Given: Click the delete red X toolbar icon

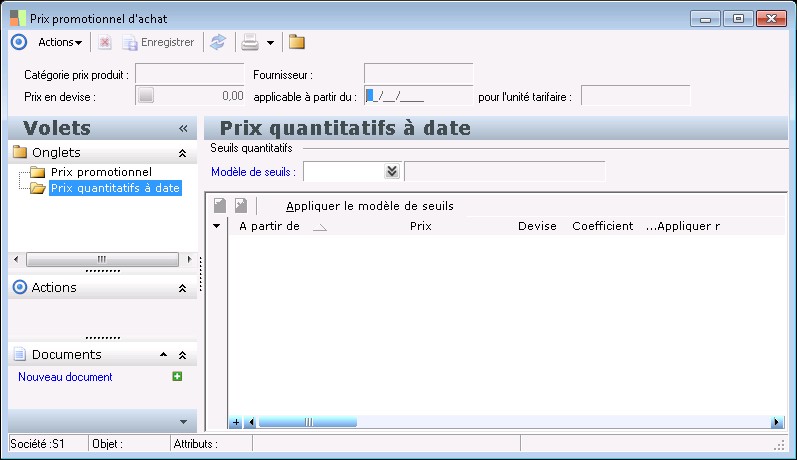Looking at the screenshot, I should [105, 42].
